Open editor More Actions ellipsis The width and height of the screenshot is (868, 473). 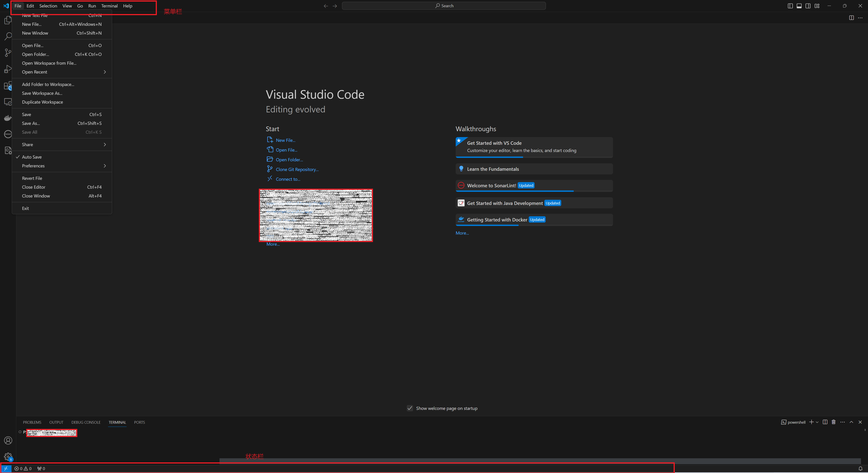pos(860,18)
